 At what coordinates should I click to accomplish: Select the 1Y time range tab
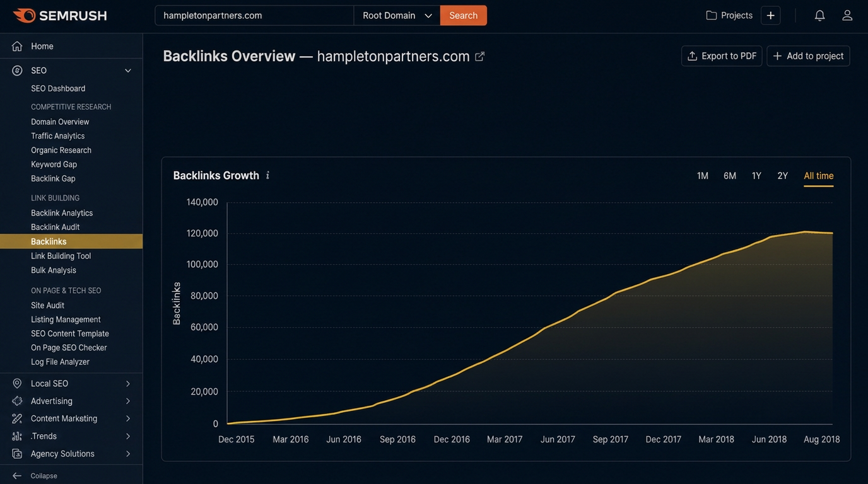tap(756, 176)
